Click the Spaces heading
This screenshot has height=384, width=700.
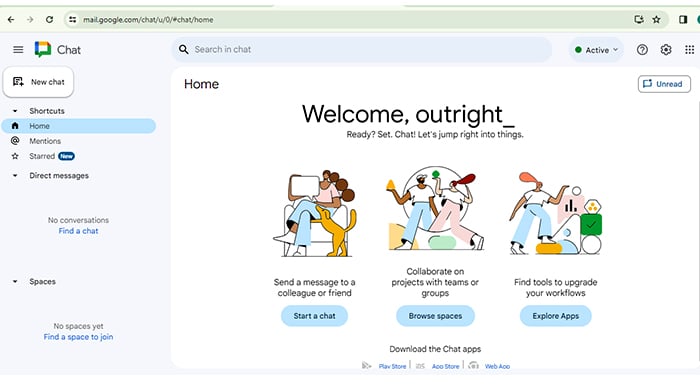(x=42, y=281)
